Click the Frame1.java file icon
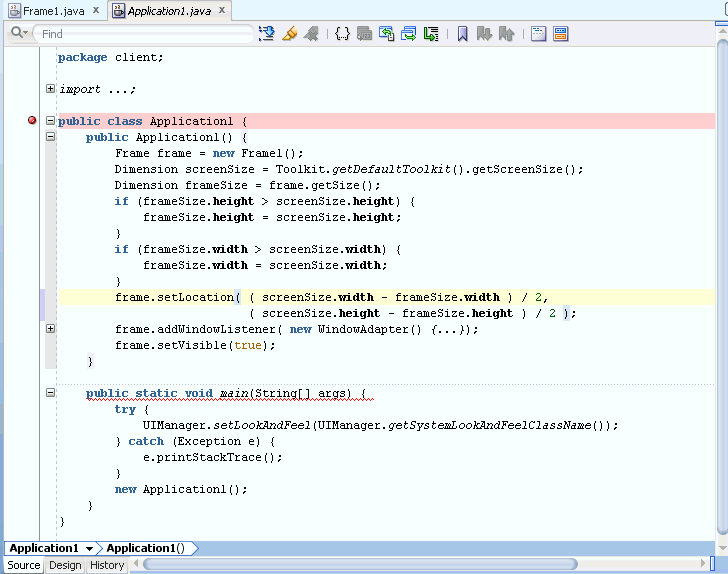 (14, 10)
